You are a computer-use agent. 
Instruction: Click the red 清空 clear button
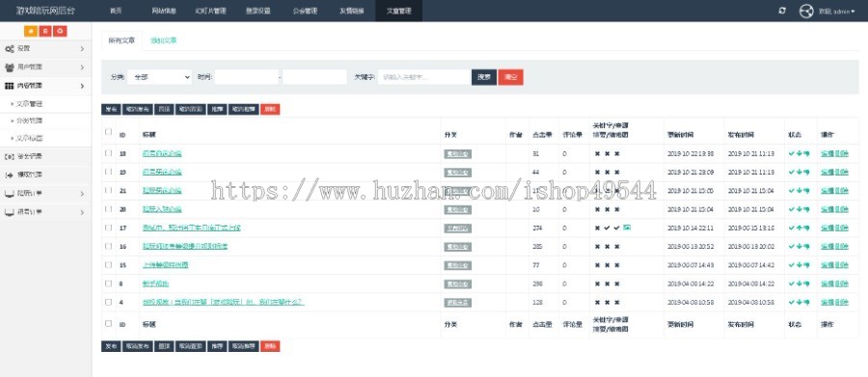(x=510, y=77)
